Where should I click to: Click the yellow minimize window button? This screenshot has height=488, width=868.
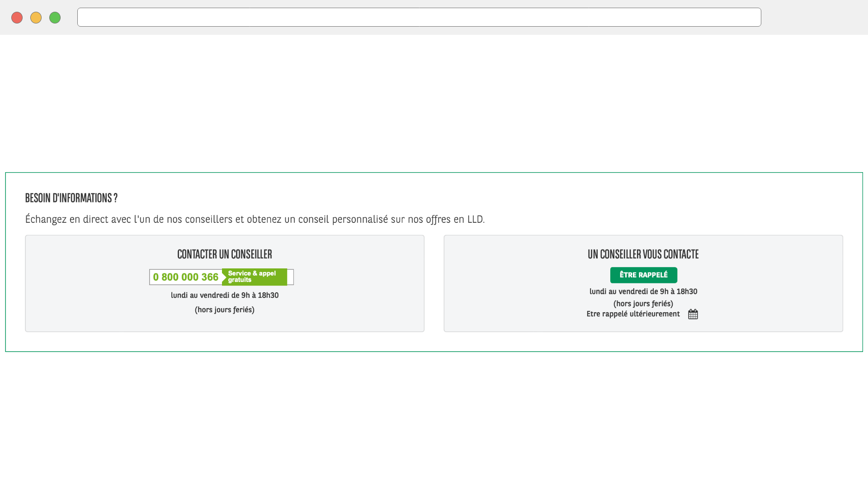coord(36,18)
